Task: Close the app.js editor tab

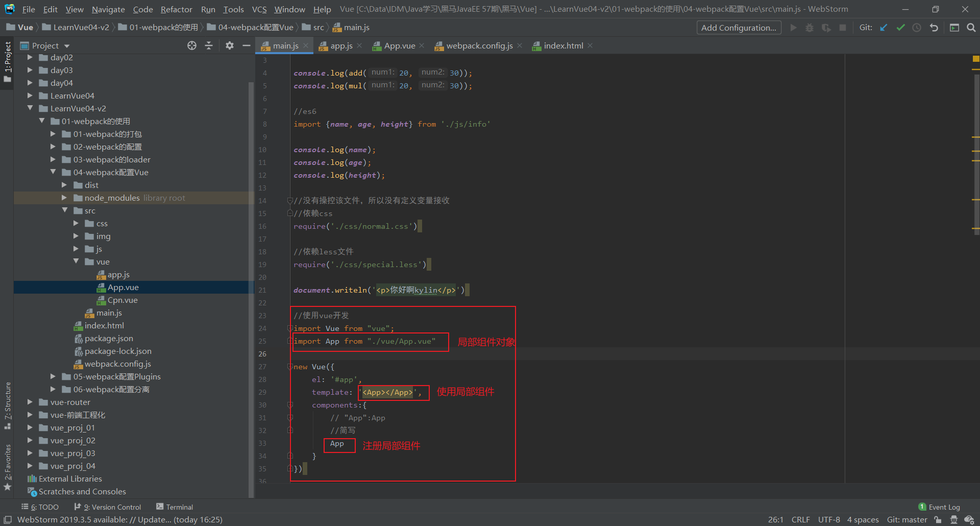Action: pos(359,45)
